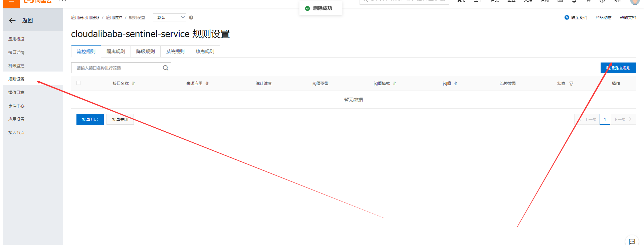Viewport: 644px width, 245px height.
Task: Switch to the 热点规则 tab
Action: point(205,51)
